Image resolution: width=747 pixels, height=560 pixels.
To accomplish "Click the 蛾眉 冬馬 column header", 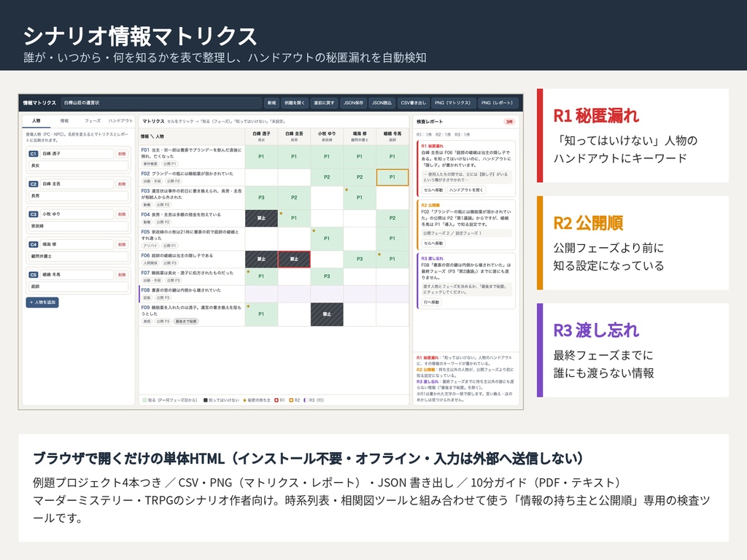I will point(392,136).
